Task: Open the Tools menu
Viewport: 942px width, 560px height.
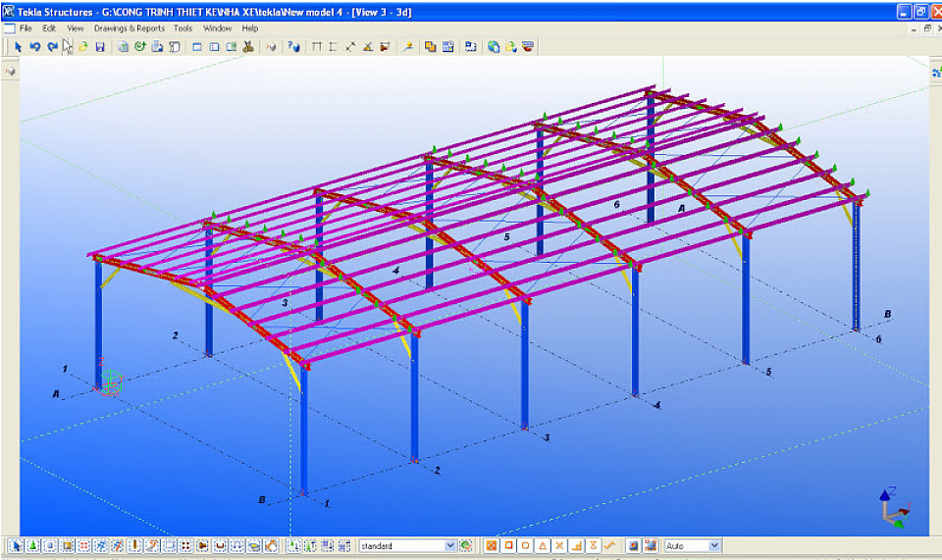Action: coord(183,28)
